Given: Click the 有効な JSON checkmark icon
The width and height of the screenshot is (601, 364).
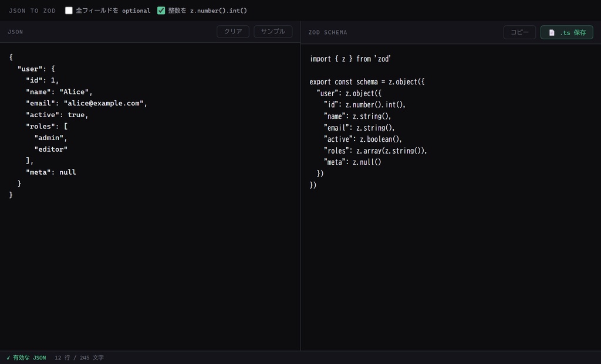Looking at the screenshot, I should pos(8,358).
